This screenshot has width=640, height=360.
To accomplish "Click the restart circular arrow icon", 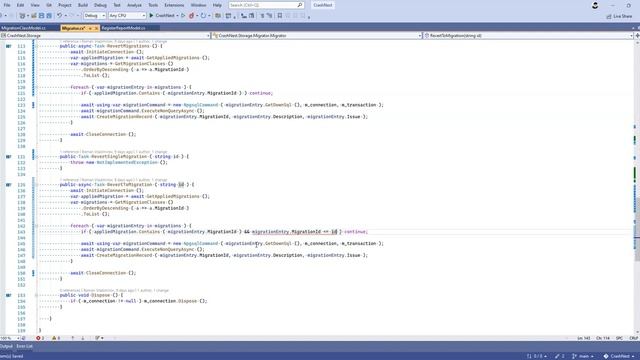I will (x=203, y=16).
